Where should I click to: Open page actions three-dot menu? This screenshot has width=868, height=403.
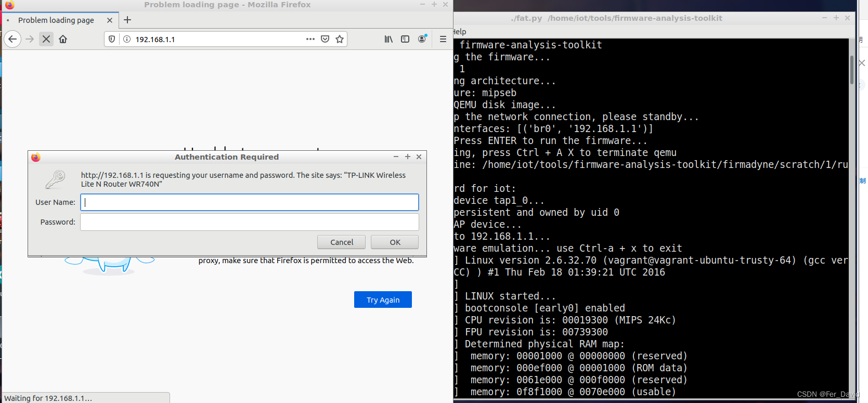[x=310, y=39]
